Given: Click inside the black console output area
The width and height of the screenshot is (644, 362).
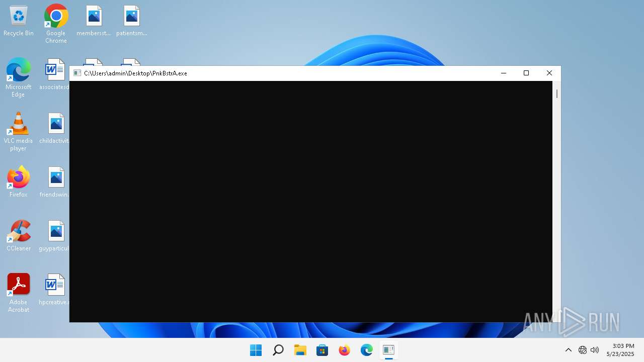Looking at the screenshot, I should [311, 201].
